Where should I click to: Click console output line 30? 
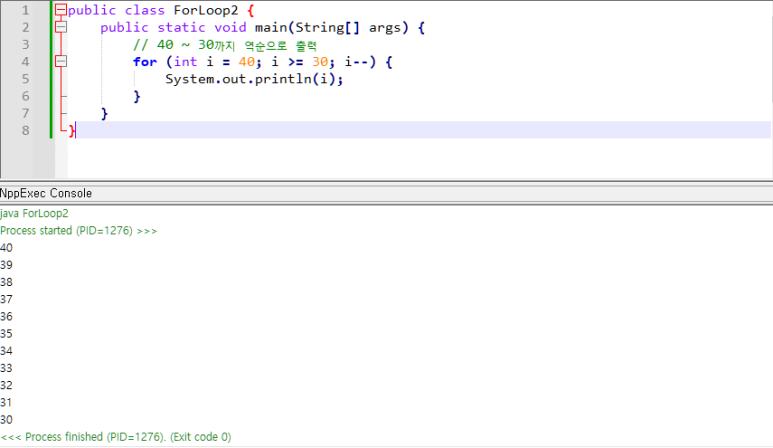pos(6,420)
